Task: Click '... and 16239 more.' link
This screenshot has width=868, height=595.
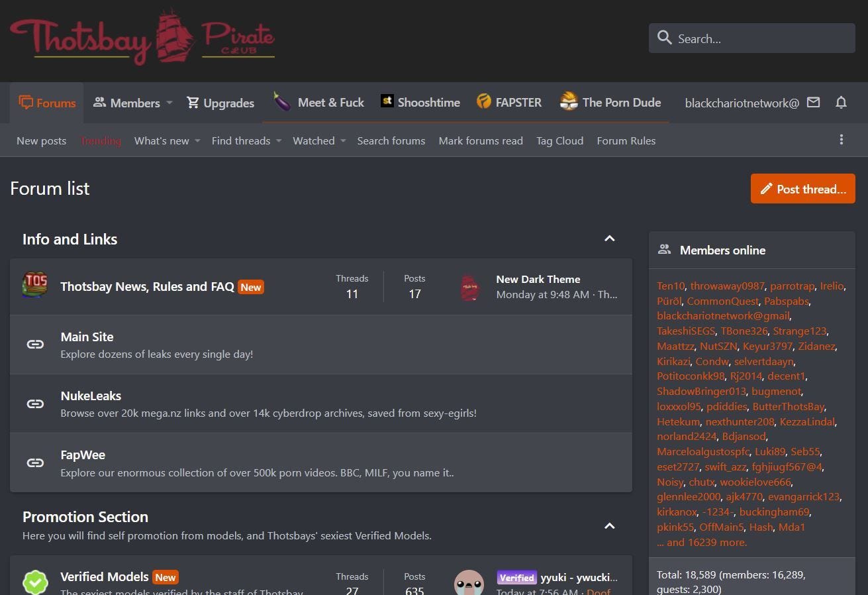Action: point(702,542)
